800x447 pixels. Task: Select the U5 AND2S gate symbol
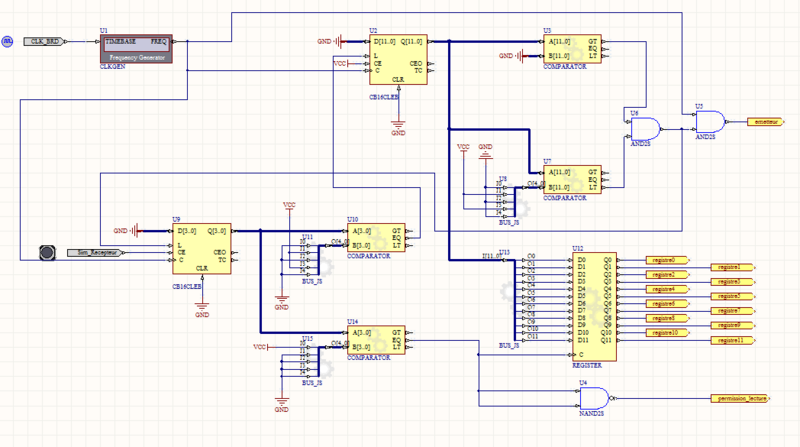[708, 122]
